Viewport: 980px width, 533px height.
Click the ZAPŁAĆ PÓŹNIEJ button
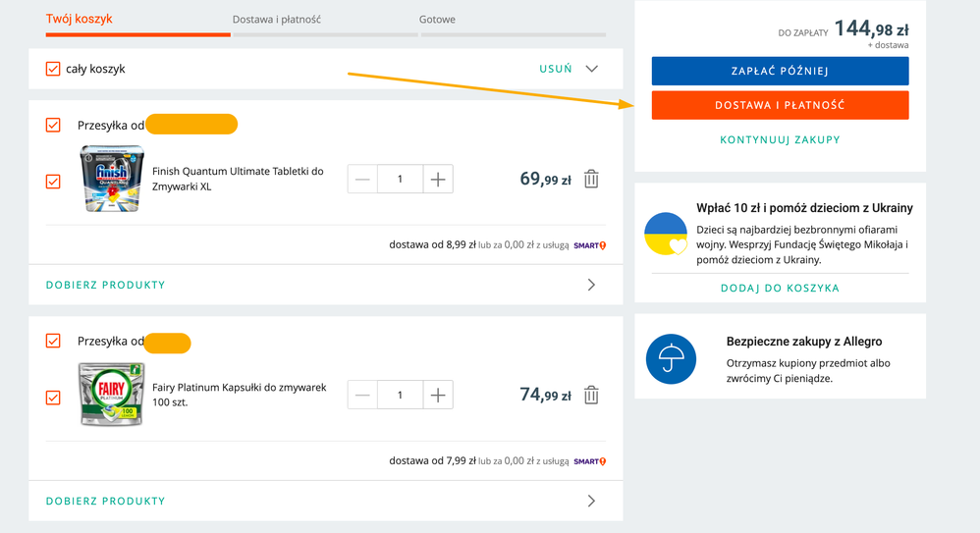(x=780, y=72)
